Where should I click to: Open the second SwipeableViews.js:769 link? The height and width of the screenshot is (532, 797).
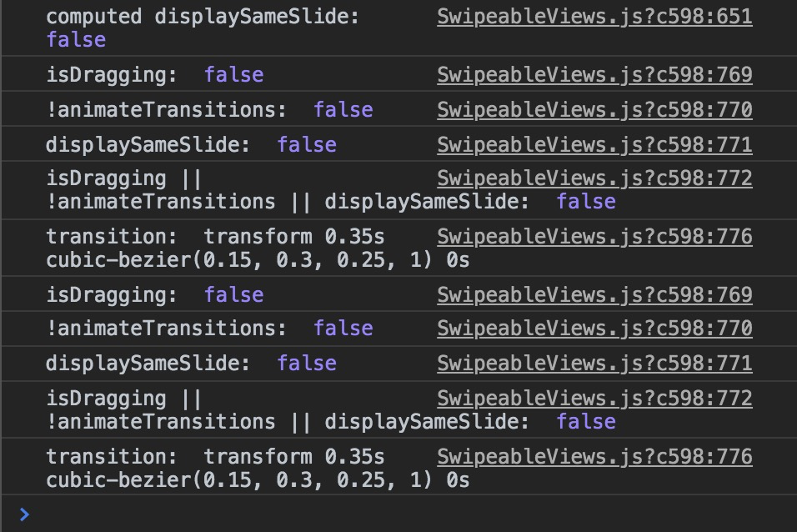click(x=594, y=294)
